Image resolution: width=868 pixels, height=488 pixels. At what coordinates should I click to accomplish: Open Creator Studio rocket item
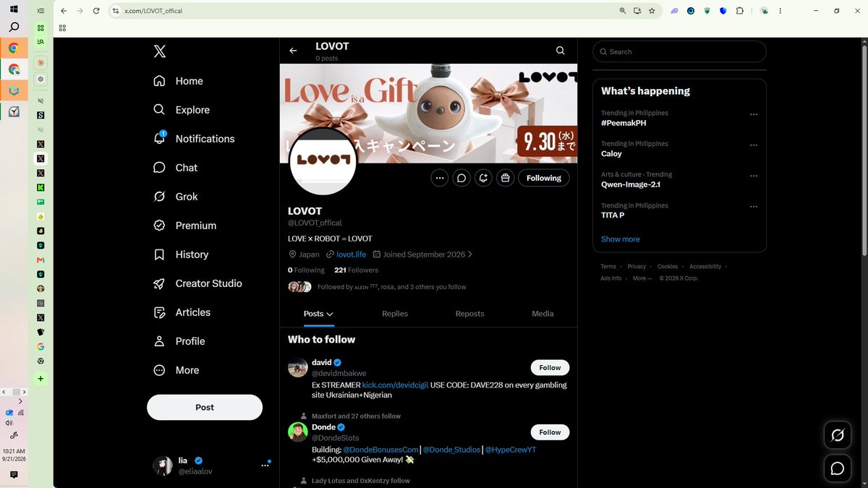pyautogui.click(x=198, y=283)
